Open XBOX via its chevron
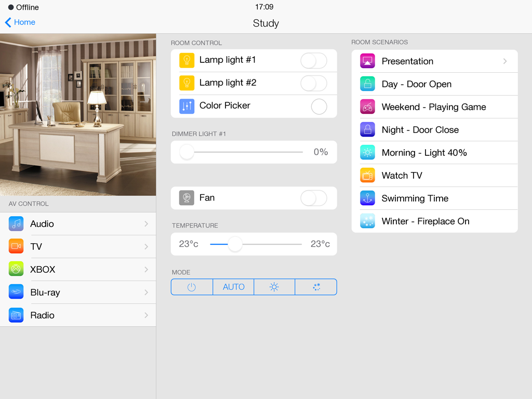 (146, 270)
